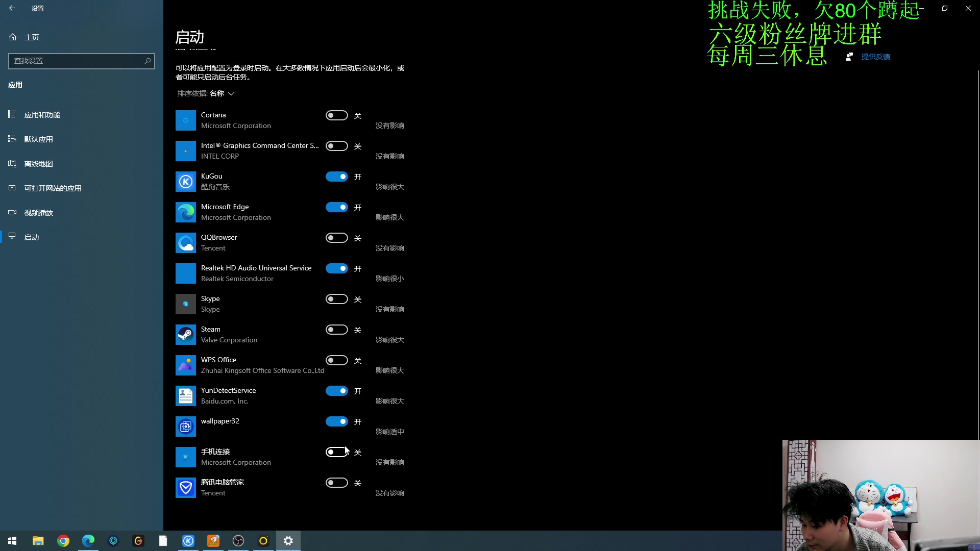980x551 pixels.
Task: Go to 应用和功能 settings page
Action: tap(42, 115)
